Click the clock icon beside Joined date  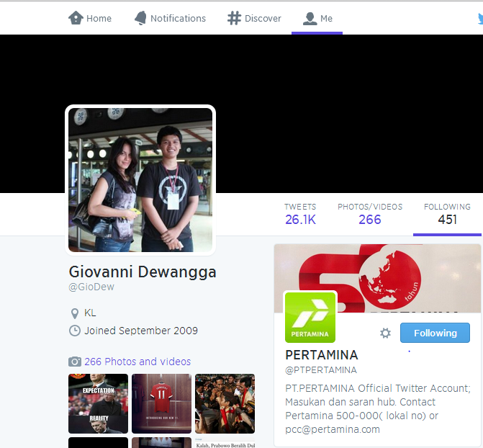[75, 331]
